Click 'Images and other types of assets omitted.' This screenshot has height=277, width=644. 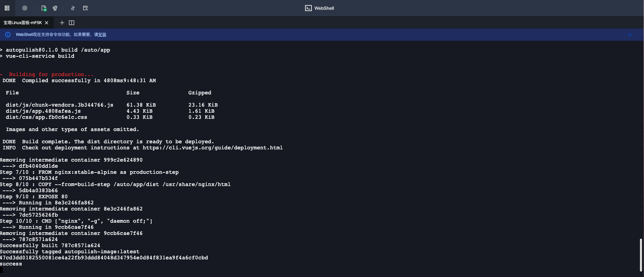72,129
